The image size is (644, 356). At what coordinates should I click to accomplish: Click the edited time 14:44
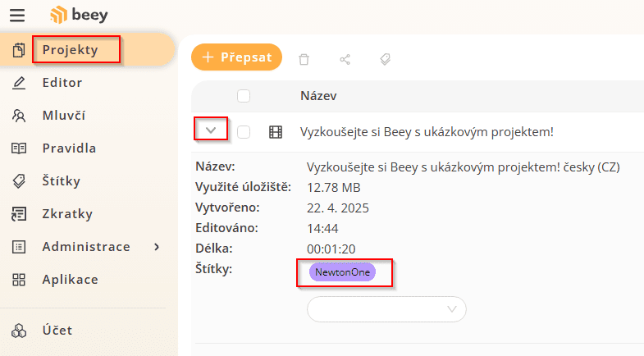pos(322,229)
